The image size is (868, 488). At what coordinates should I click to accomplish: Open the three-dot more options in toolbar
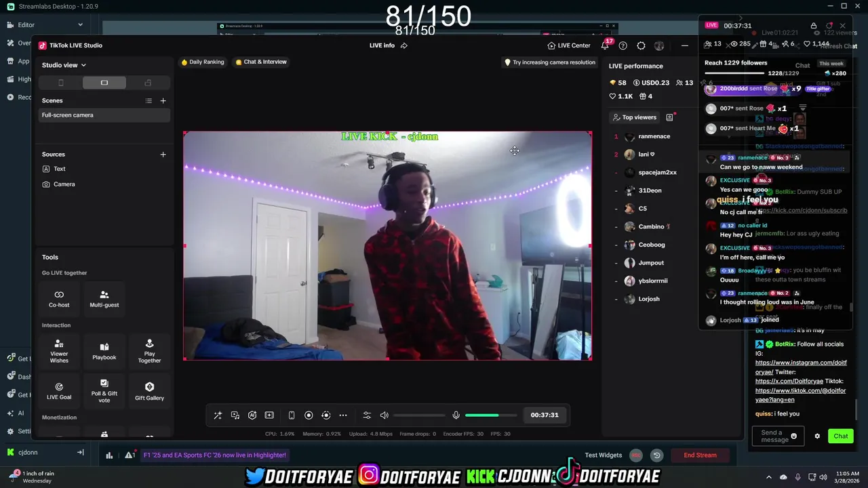coord(343,415)
